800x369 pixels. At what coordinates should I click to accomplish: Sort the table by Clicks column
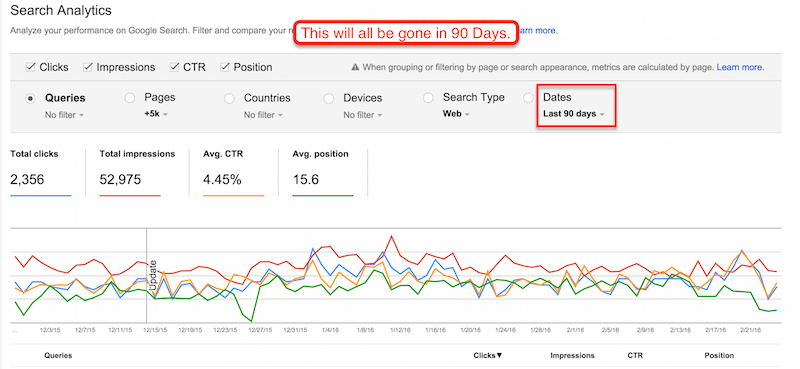(x=488, y=355)
